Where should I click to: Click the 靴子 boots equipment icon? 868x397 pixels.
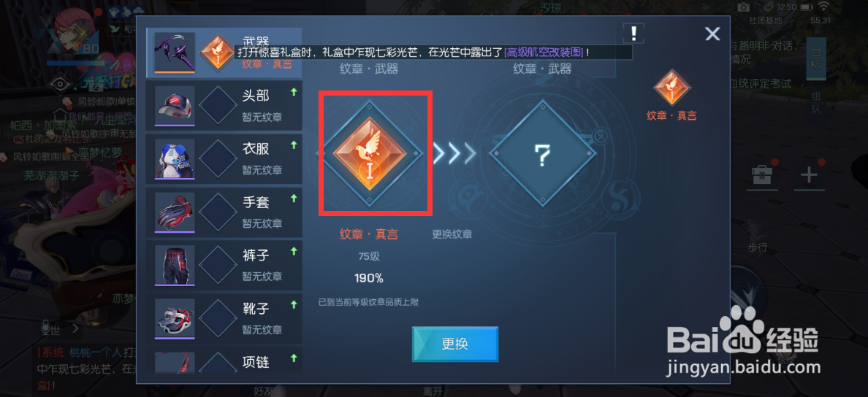click(175, 318)
